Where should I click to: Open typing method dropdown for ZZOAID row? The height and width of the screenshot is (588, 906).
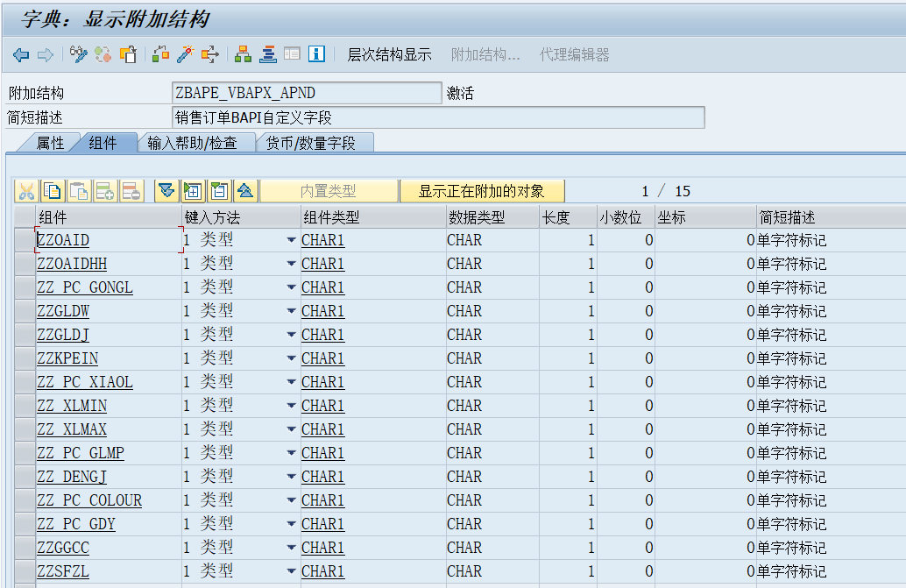coord(291,240)
